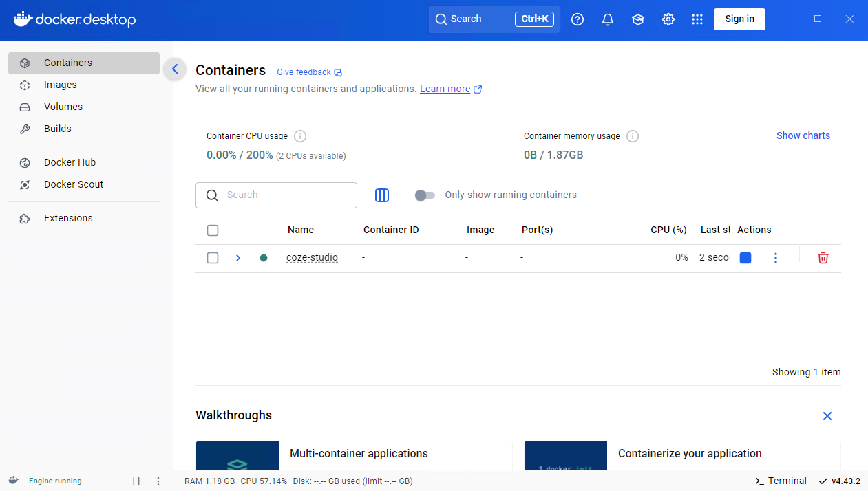Click the whale icon in the status bar
This screenshot has width=868, height=491.
pyautogui.click(x=14, y=481)
